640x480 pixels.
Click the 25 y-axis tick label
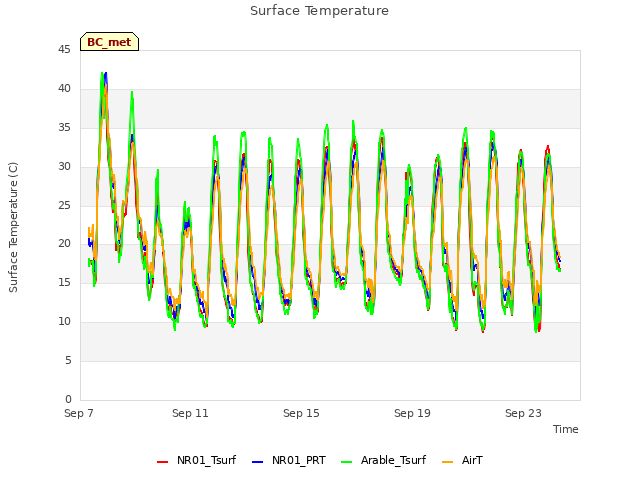tap(64, 205)
